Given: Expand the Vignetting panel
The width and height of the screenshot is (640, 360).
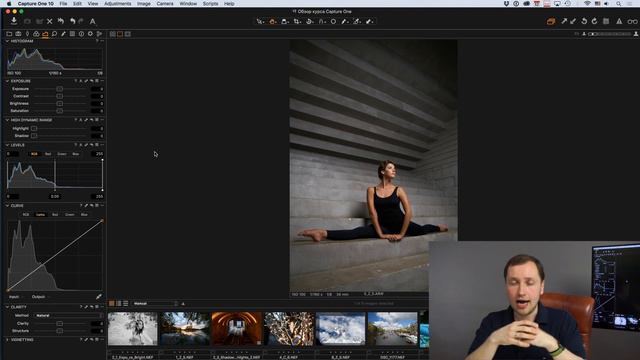Looking at the screenshot, I should pos(7,340).
